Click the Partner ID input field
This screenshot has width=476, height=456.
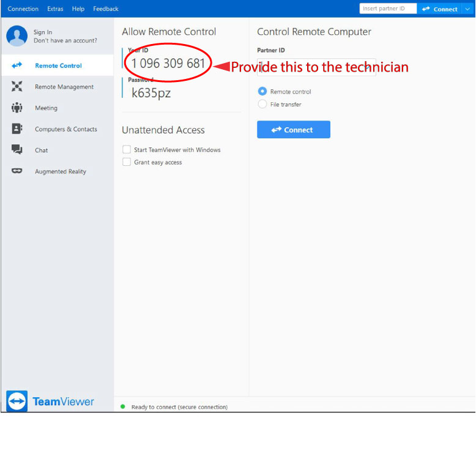coord(316,67)
